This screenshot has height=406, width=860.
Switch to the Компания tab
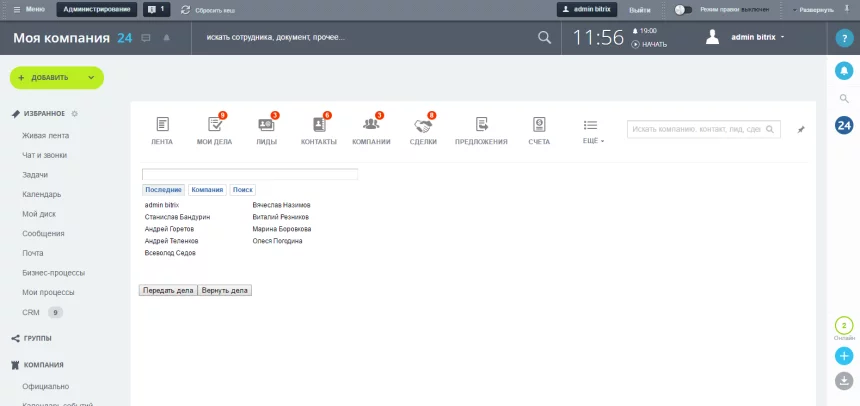click(x=207, y=189)
